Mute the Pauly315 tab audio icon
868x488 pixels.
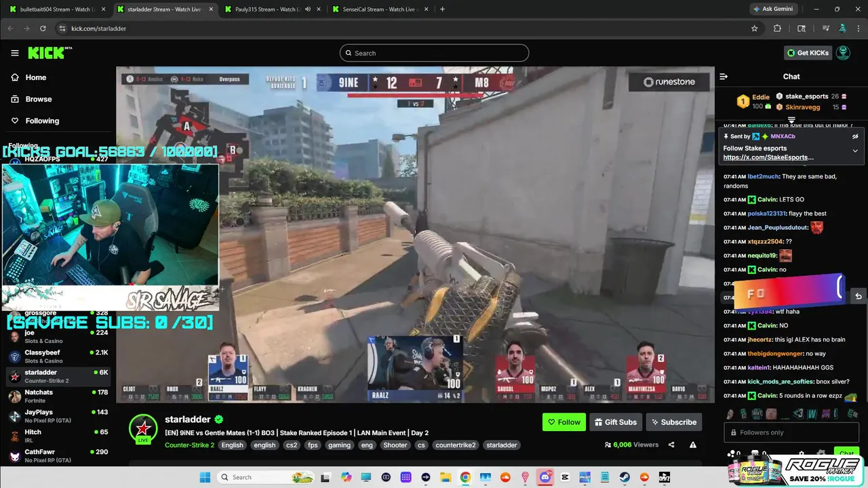tap(308, 9)
